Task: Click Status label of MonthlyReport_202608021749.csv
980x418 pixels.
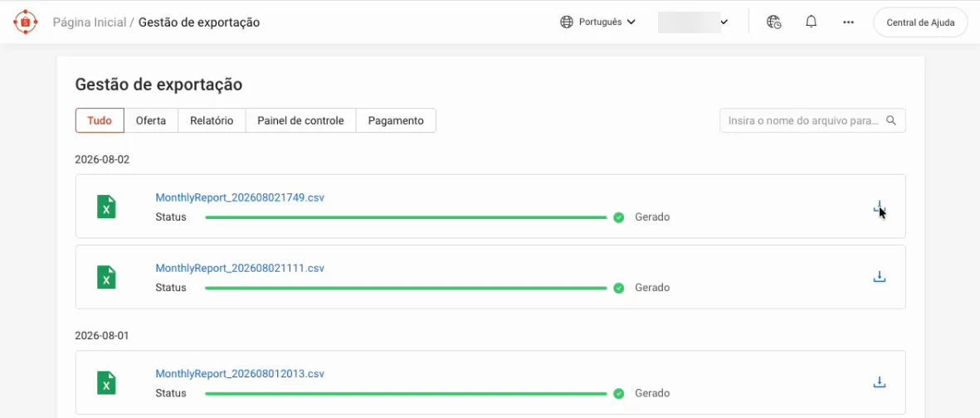Action: (171, 217)
